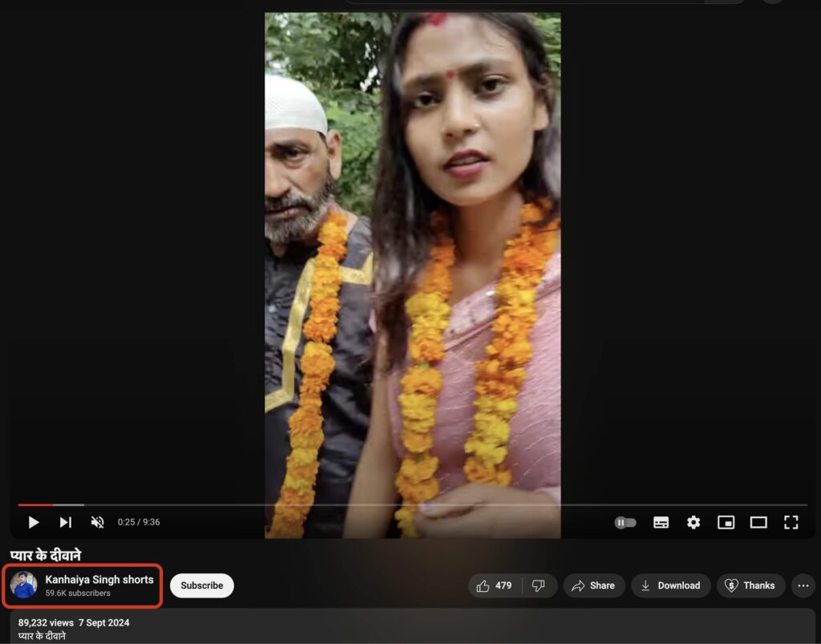Viewport: 821px width, 644px height.
Task: Click the 89,232 views text
Action: point(46,622)
